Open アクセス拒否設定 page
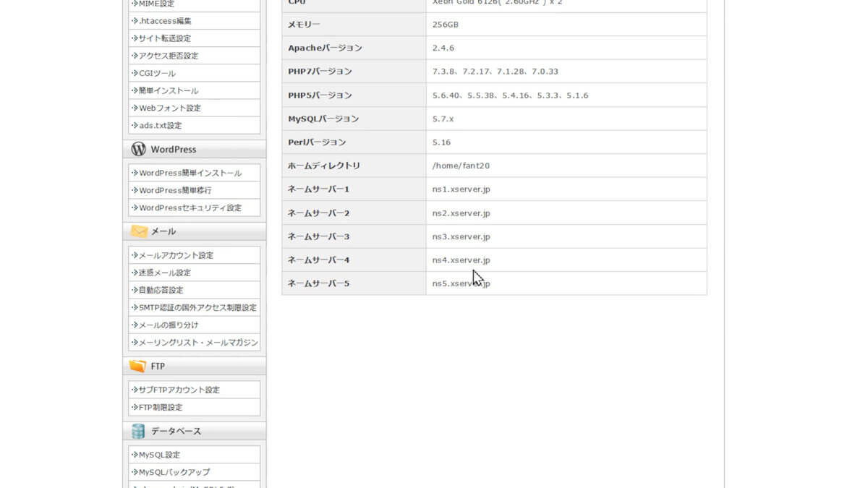The width and height of the screenshot is (868, 488). pyautogui.click(x=169, y=56)
